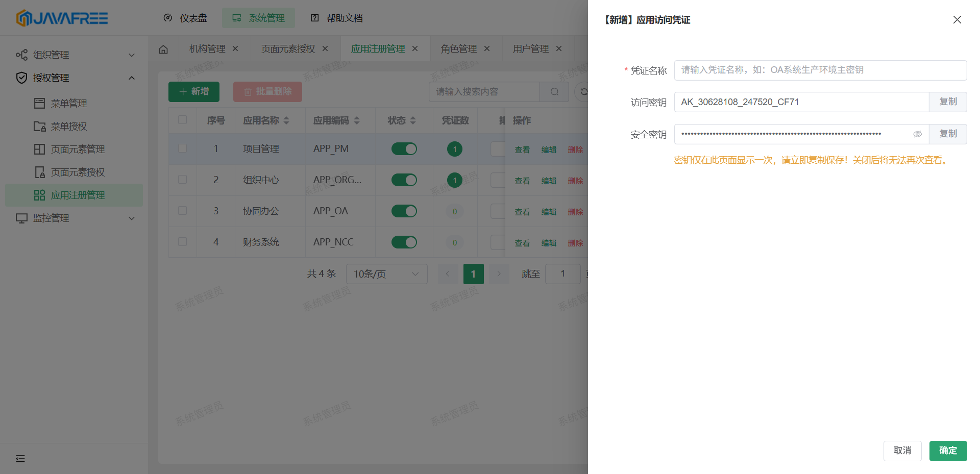
Task: Check the select-all checkbox in table header
Action: point(182,120)
